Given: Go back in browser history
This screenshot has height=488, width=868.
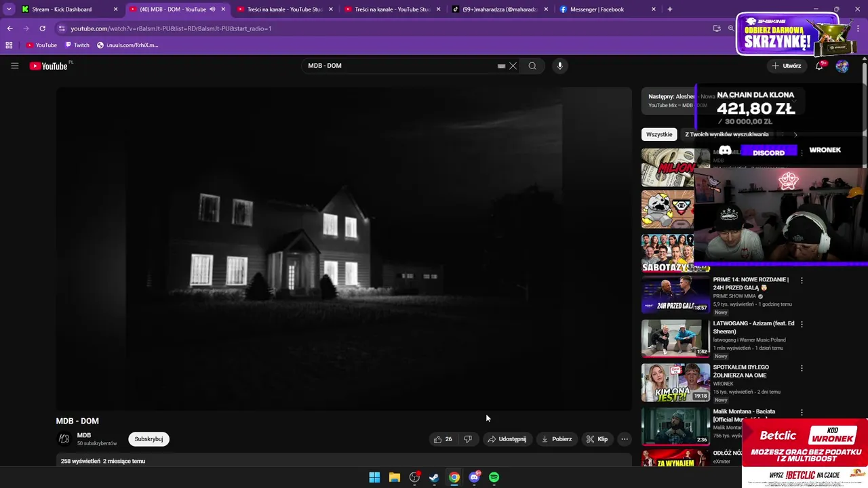Looking at the screenshot, I should point(9,28).
